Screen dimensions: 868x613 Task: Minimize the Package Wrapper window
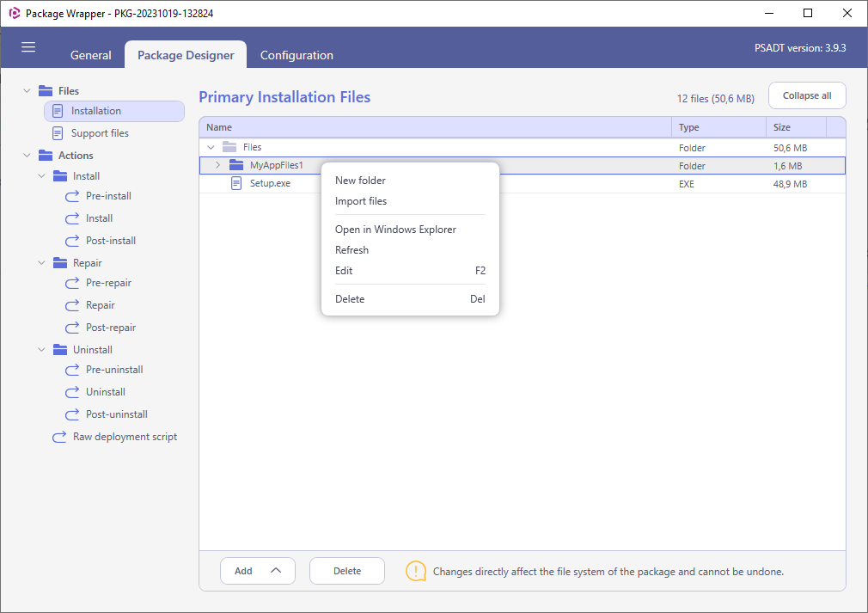[769, 13]
